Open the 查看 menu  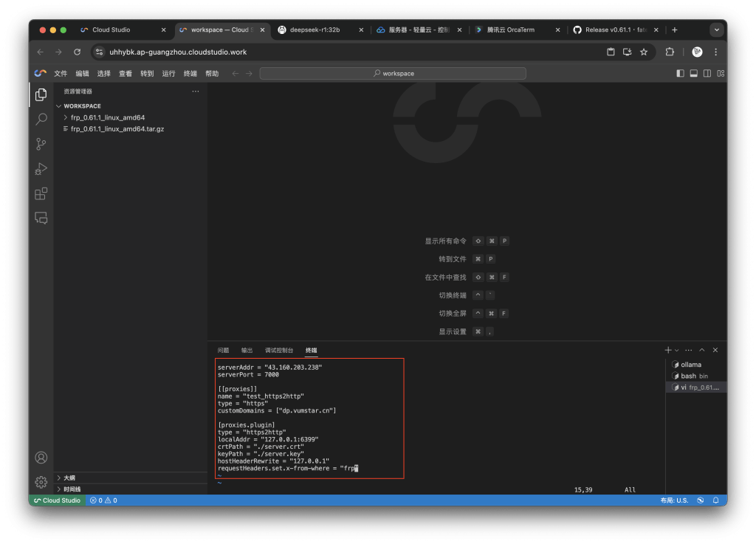click(x=126, y=73)
